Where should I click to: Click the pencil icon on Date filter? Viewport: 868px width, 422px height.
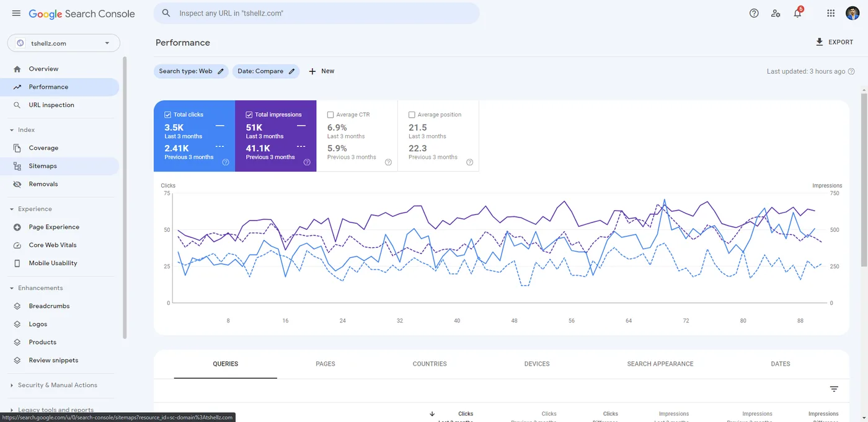[x=291, y=71]
